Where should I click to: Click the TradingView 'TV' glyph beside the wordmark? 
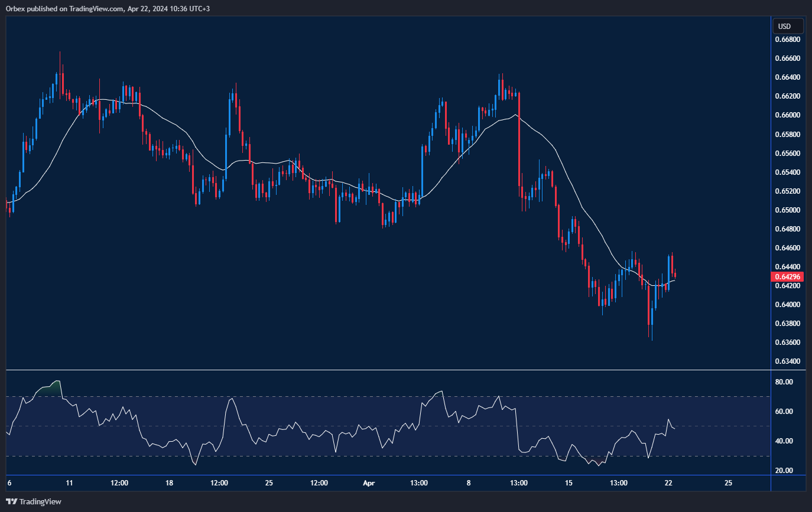pos(11,501)
